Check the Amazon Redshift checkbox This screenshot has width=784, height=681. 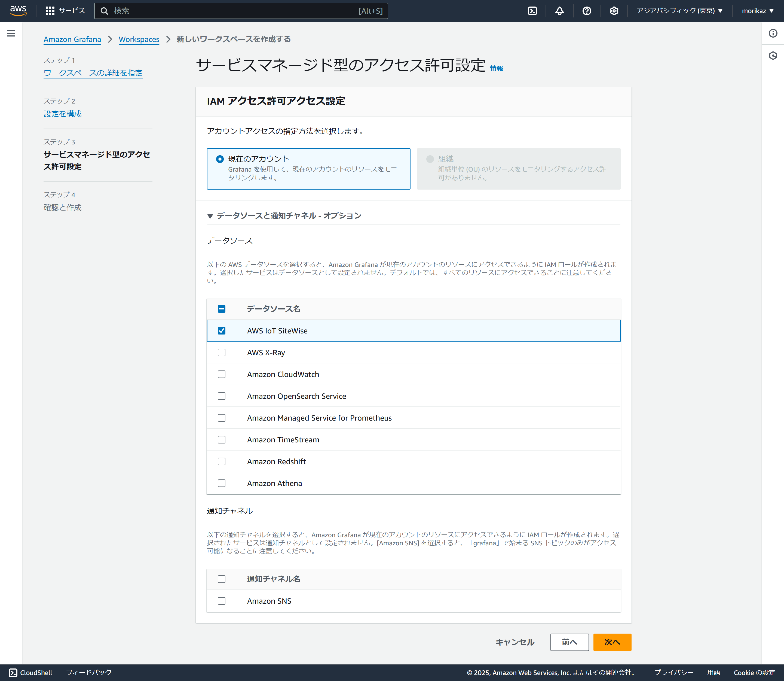pos(221,461)
